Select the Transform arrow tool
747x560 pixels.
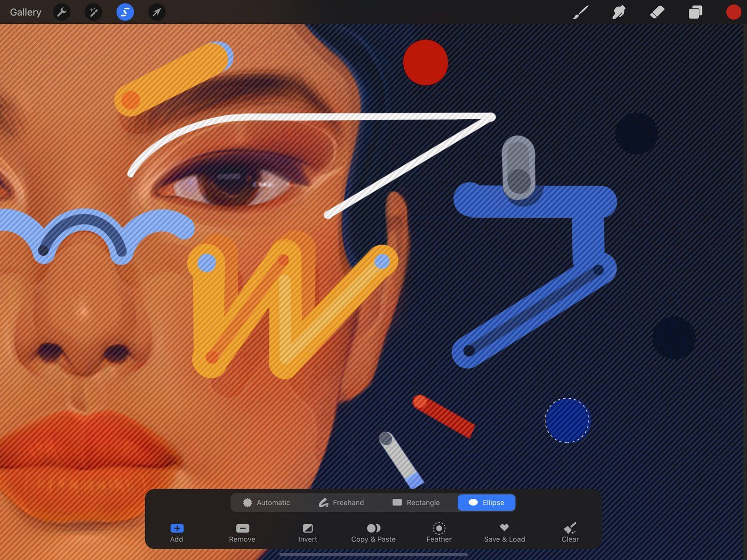[157, 12]
